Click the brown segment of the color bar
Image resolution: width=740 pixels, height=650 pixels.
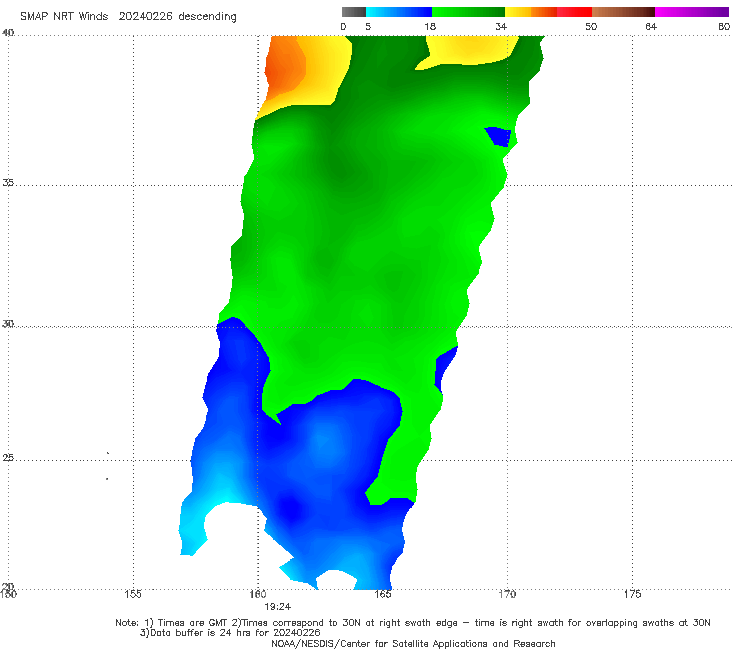[x=623, y=12]
